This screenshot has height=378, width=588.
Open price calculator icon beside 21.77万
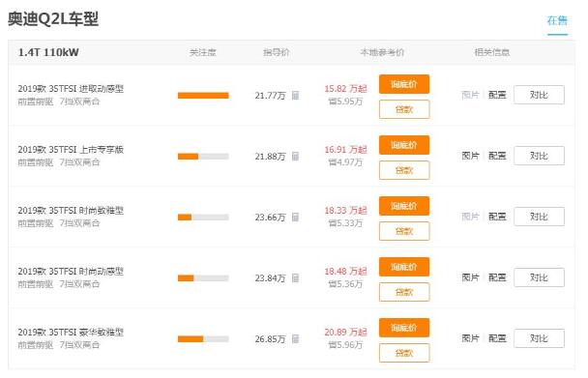(296, 96)
